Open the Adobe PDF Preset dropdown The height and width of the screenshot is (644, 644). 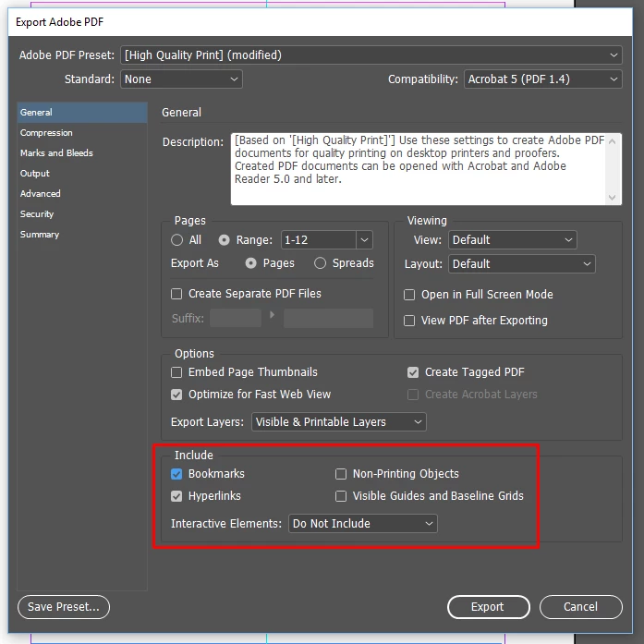click(371, 55)
